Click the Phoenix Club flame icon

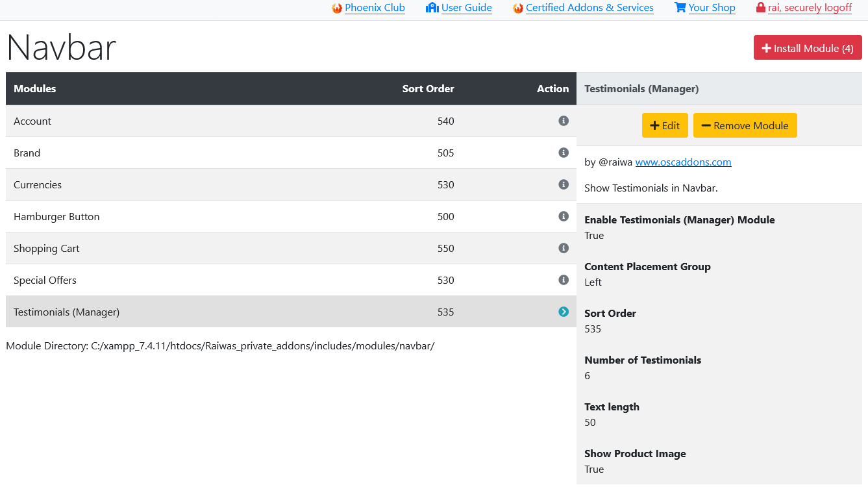point(337,8)
